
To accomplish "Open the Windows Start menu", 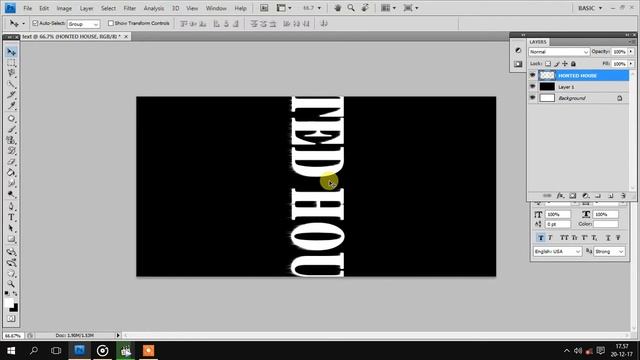I will pyautogui.click(x=11, y=351).
